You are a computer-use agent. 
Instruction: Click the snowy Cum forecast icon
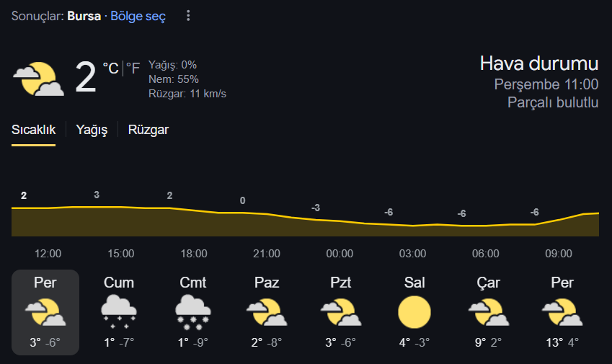[x=119, y=312]
